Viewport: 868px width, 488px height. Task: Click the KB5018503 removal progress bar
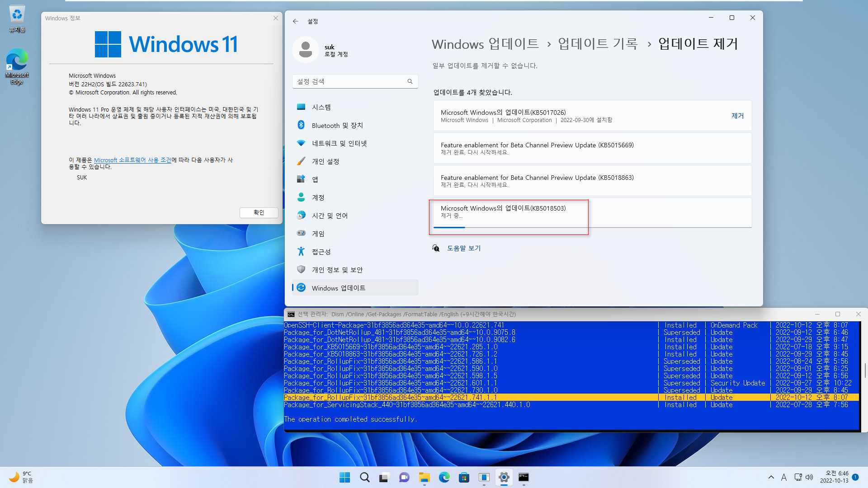(x=592, y=227)
